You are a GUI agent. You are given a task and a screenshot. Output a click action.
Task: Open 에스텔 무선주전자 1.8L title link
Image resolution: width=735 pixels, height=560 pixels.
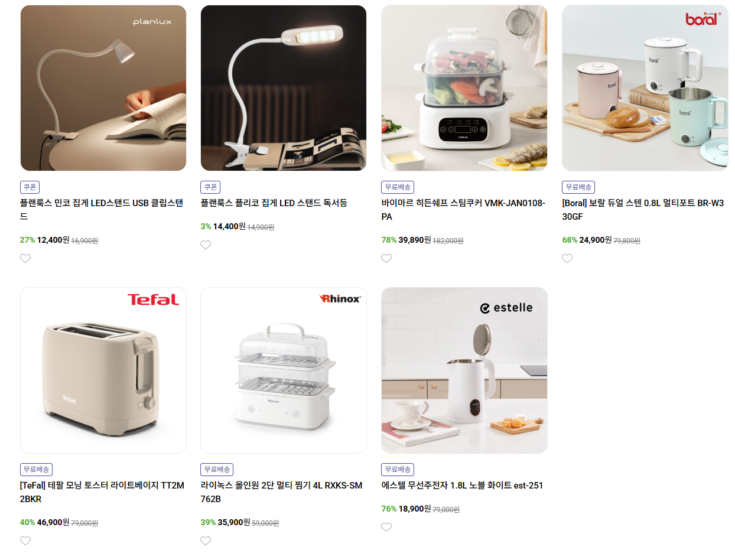(x=462, y=486)
